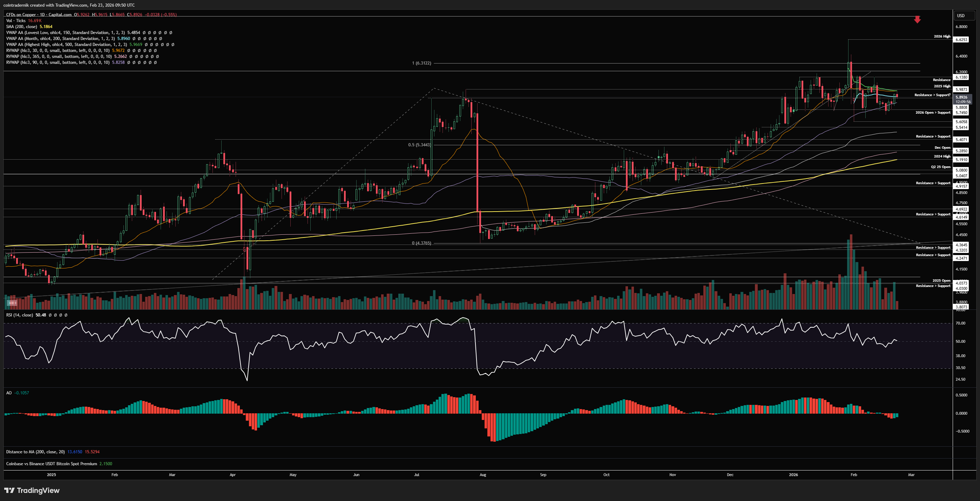Viewport: 980px width, 501px height.
Task: Click the 0.5 (5.3443) Fibonacci level label
Action: point(419,145)
